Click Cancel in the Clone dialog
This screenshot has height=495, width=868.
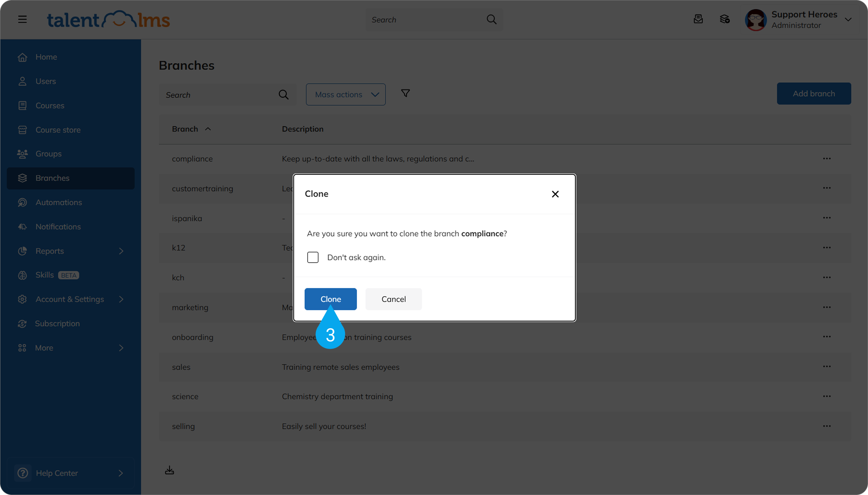coord(393,299)
